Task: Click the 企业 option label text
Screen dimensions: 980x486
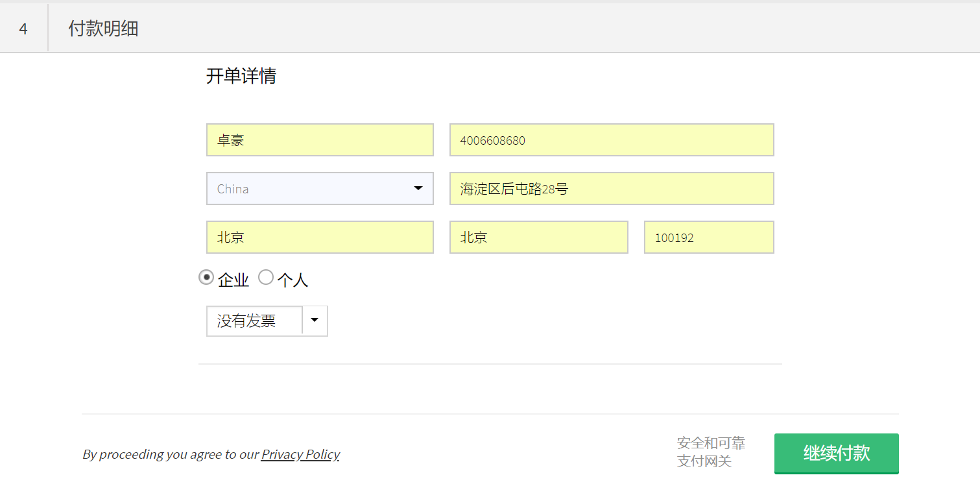Action: 233,280
